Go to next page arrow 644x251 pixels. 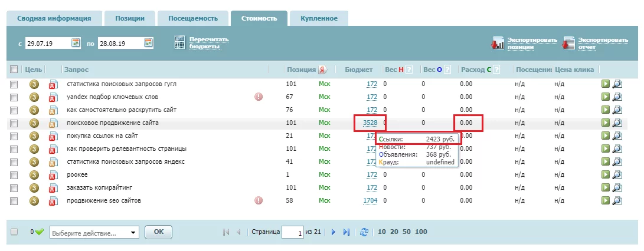pos(334,232)
